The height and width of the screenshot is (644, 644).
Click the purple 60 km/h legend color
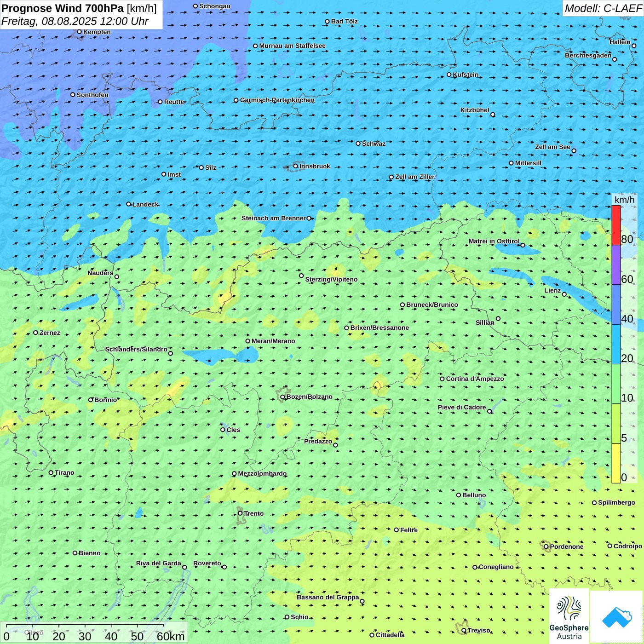616,265
